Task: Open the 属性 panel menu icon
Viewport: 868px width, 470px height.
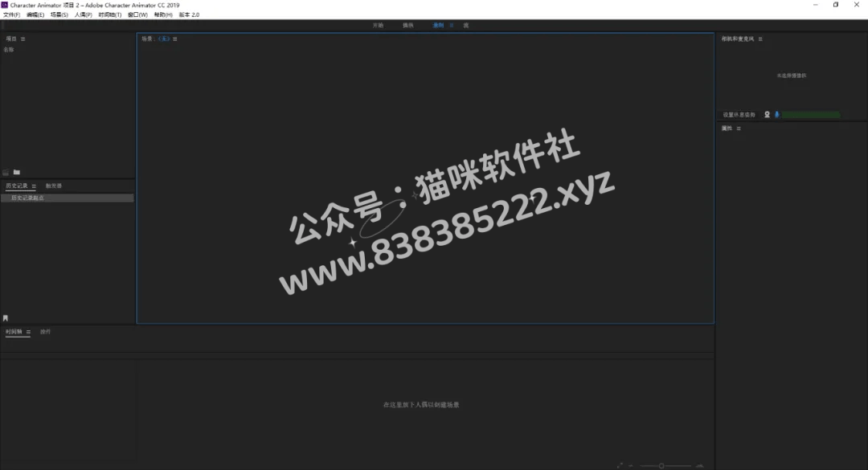Action: [x=739, y=129]
